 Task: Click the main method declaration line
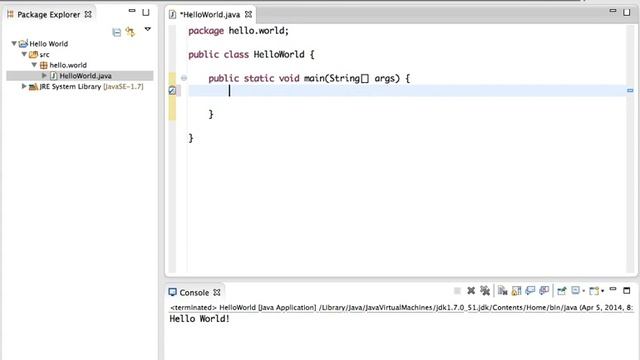309,78
